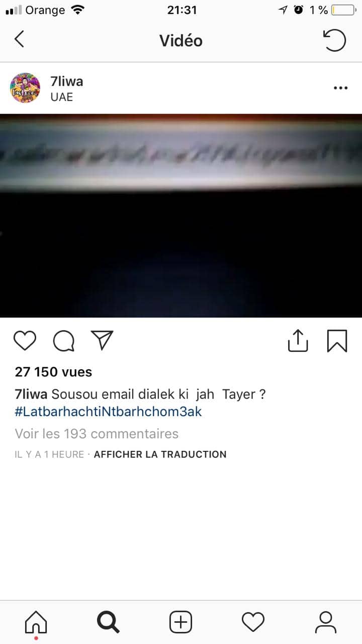The height and width of the screenshot is (644, 362).
Task: Create new post with plus icon
Action: [x=180, y=622]
